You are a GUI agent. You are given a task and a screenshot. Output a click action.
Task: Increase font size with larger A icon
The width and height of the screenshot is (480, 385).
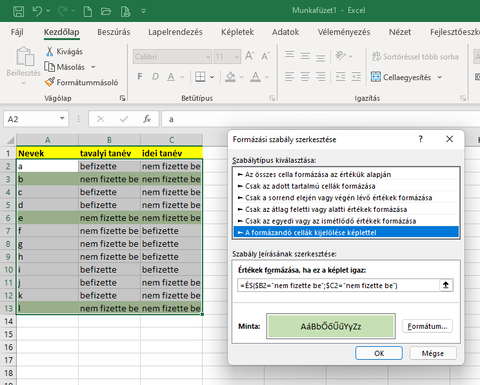(x=250, y=56)
